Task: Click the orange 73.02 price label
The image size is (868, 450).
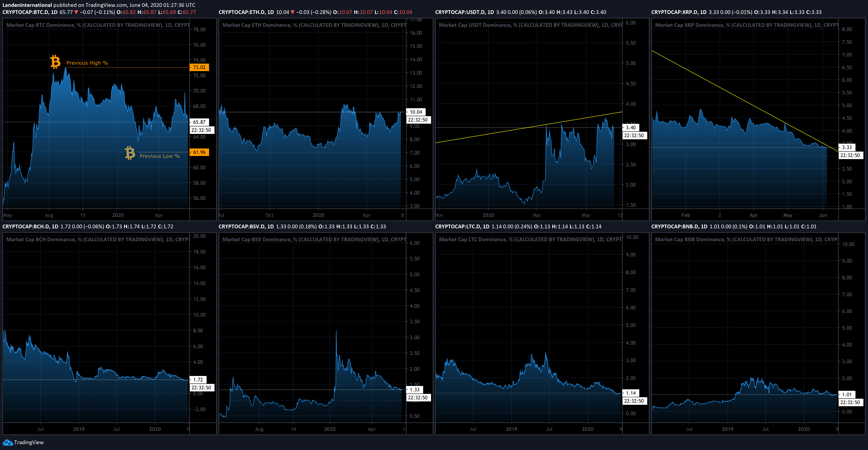Action: [x=199, y=67]
